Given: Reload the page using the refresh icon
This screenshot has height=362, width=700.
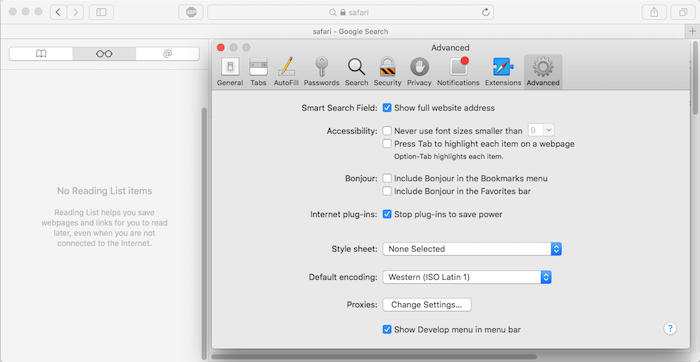Looking at the screenshot, I should coord(486,12).
